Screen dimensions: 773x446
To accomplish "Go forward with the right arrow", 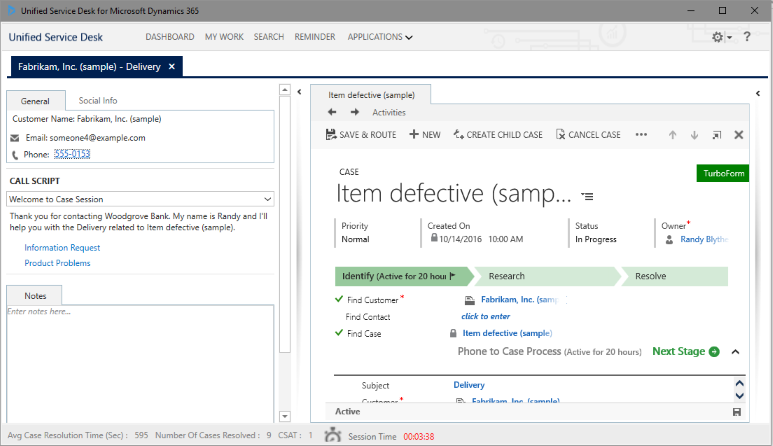I will point(355,112).
